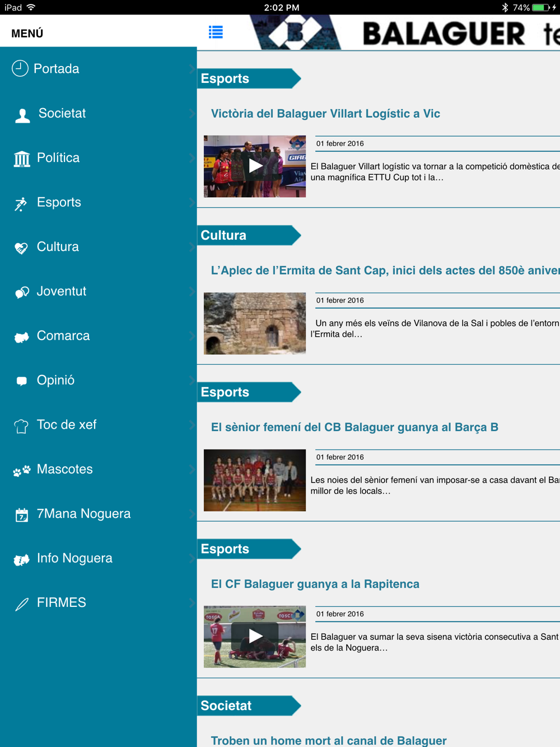Click the Esports tag above Villart Logístic article

click(x=249, y=78)
